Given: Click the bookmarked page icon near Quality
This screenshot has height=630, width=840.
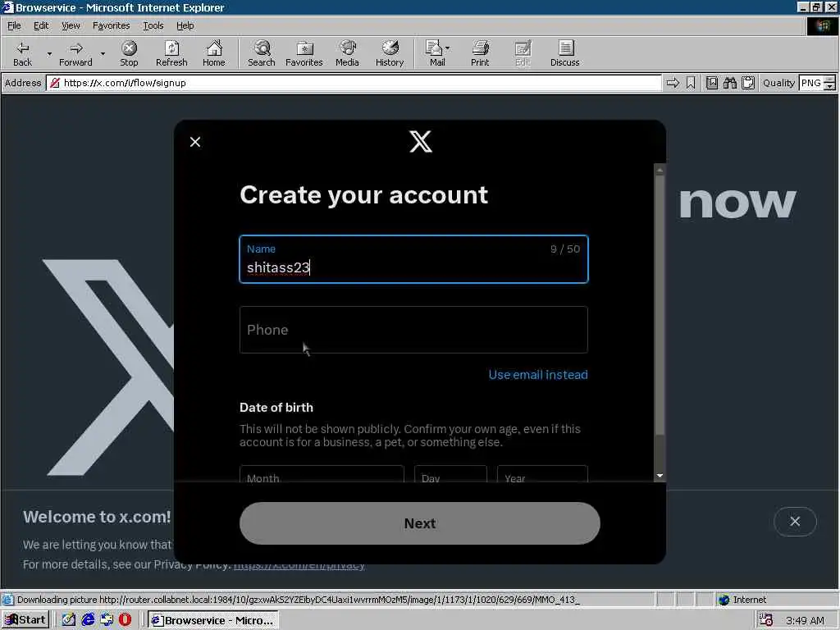Looking at the screenshot, I should pyautogui.click(x=711, y=83).
